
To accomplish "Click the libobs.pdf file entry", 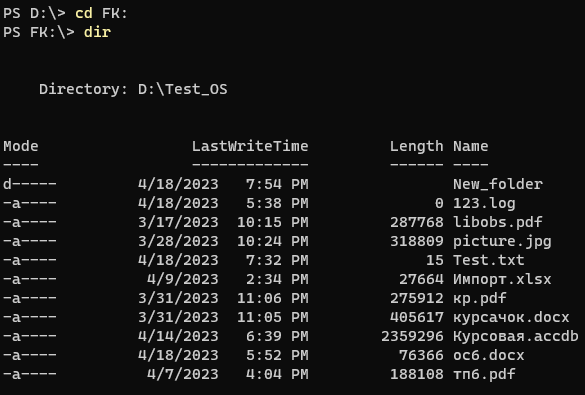I will tap(498, 222).
